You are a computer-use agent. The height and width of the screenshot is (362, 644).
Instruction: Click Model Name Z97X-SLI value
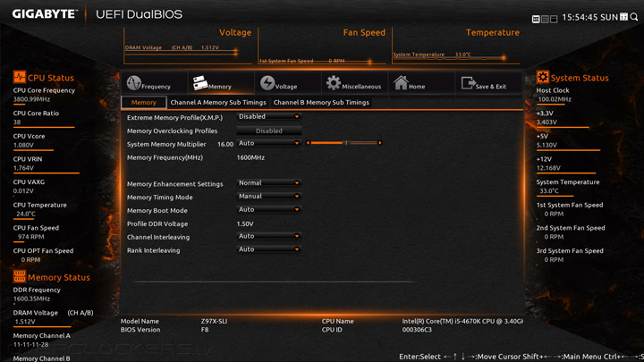(214, 322)
